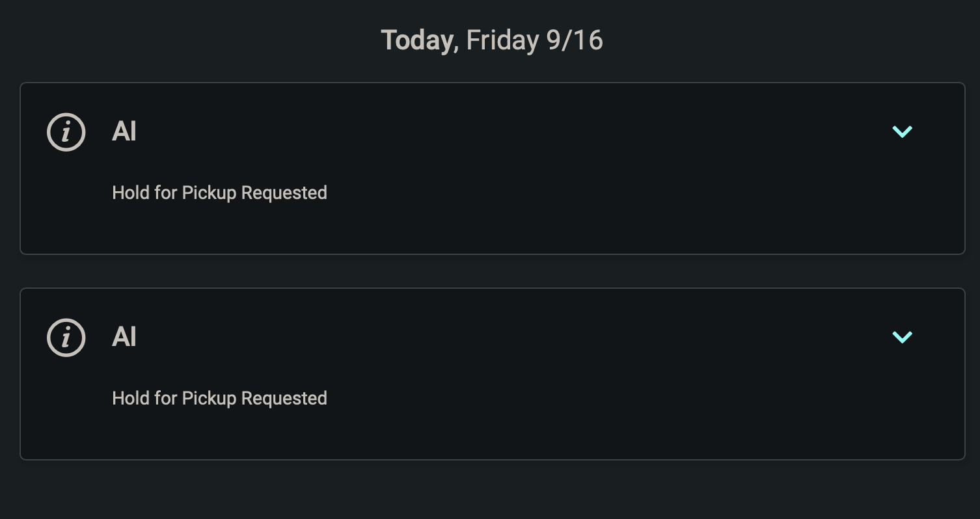Click the info icon in the top card
The width and height of the screenshot is (980, 519).
66,132
